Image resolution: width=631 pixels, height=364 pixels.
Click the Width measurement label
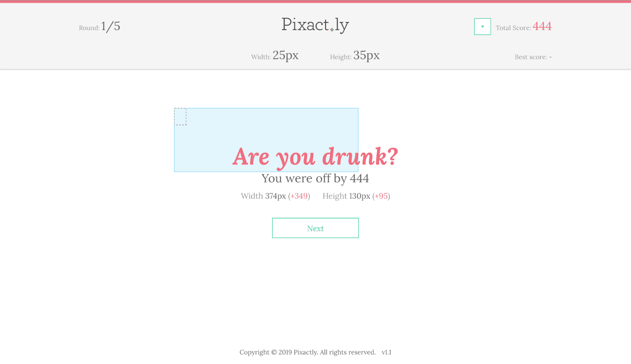260,56
